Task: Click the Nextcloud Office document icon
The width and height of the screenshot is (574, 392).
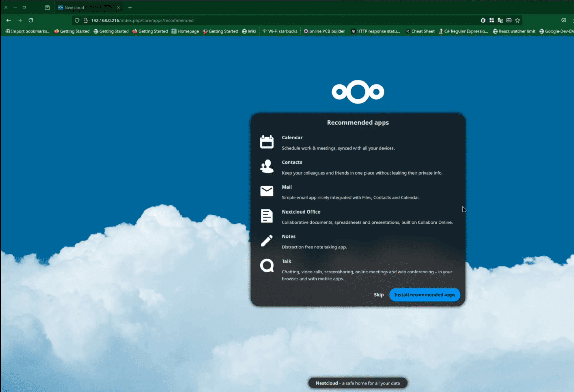Action: (267, 216)
